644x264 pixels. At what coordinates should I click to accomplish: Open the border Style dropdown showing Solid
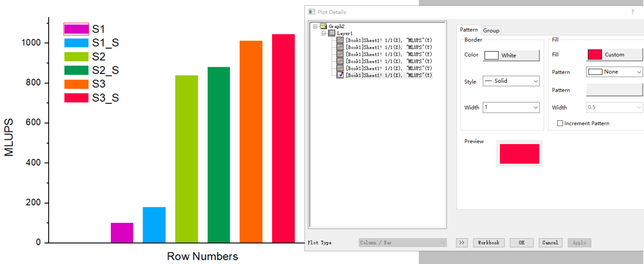coord(511,81)
